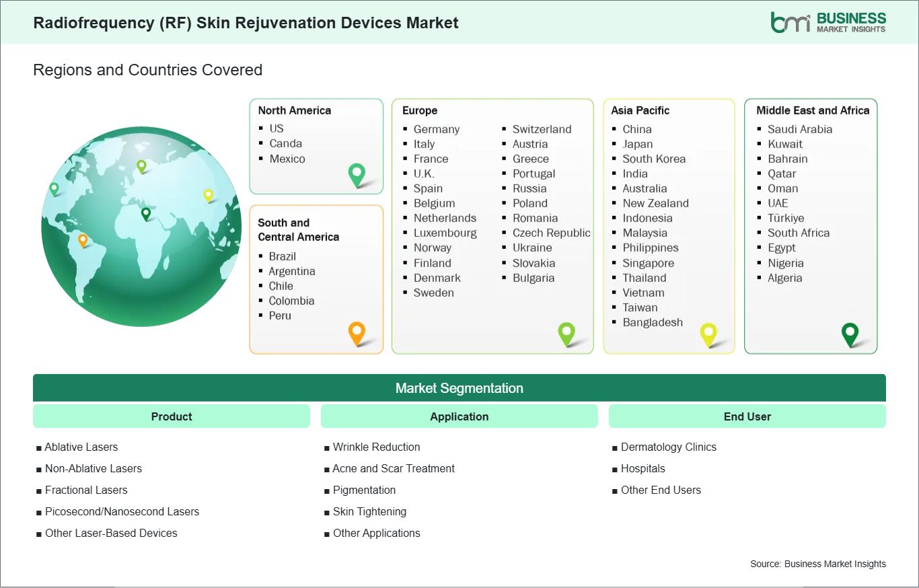Click 'Fractional Lasers' item
919x588 pixels.
tap(86, 490)
